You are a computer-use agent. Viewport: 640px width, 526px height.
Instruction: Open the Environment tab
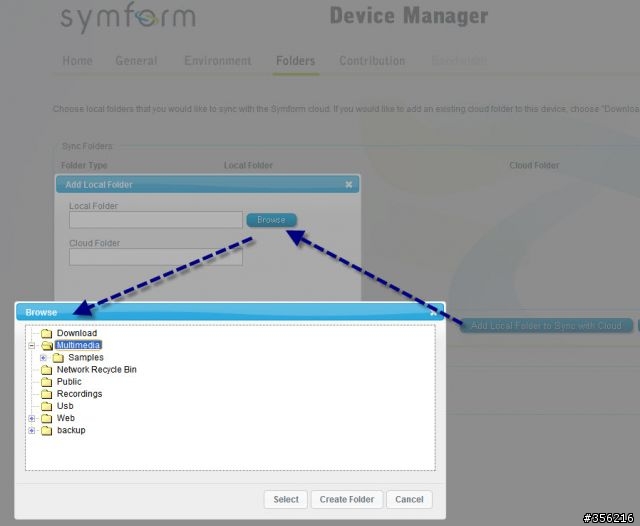pos(218,61)
